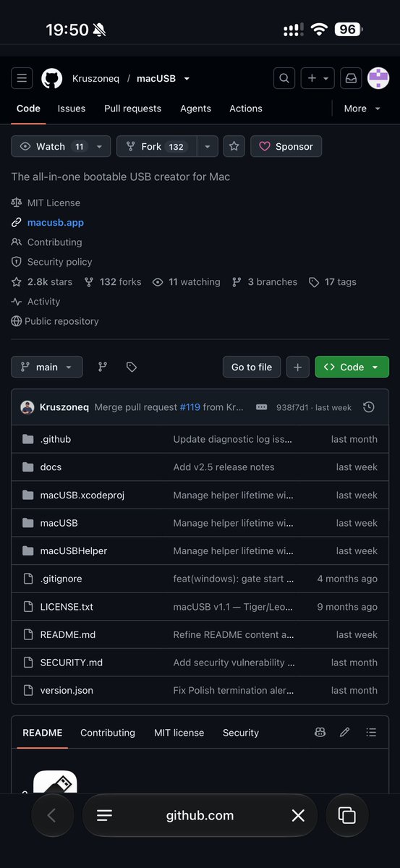400x868 pixels.
Task: Open the Agents tab
Action: click(195, 109)
